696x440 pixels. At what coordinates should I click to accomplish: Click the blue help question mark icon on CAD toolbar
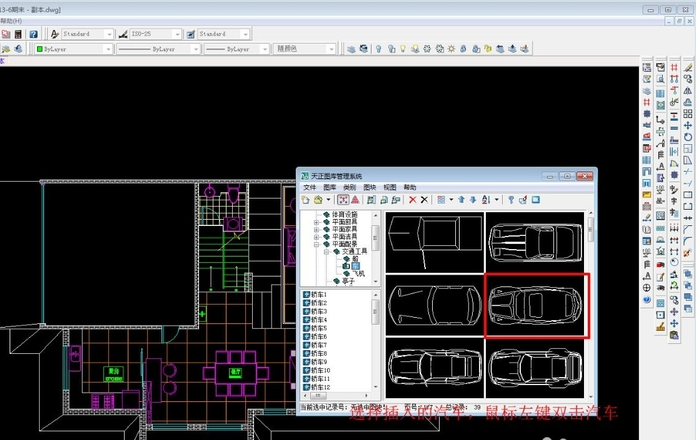click(33, 34)
